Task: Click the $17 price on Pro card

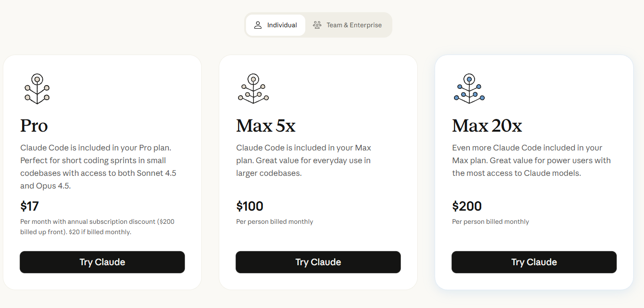Action: [x=30, y=206]
